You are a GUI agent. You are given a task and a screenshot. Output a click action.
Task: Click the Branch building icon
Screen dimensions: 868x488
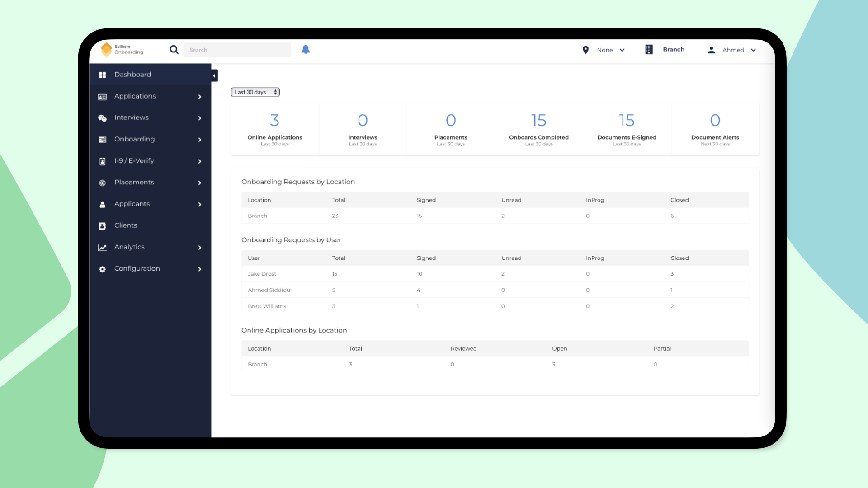click(649, 50)
